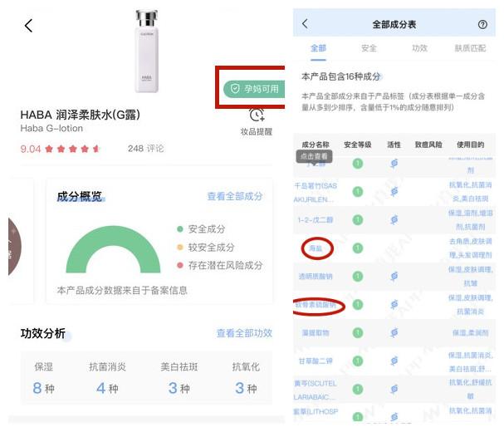Tap the green 安全成分 legend dot
Viewport: 504px width, 432px height.
point(180,229)
